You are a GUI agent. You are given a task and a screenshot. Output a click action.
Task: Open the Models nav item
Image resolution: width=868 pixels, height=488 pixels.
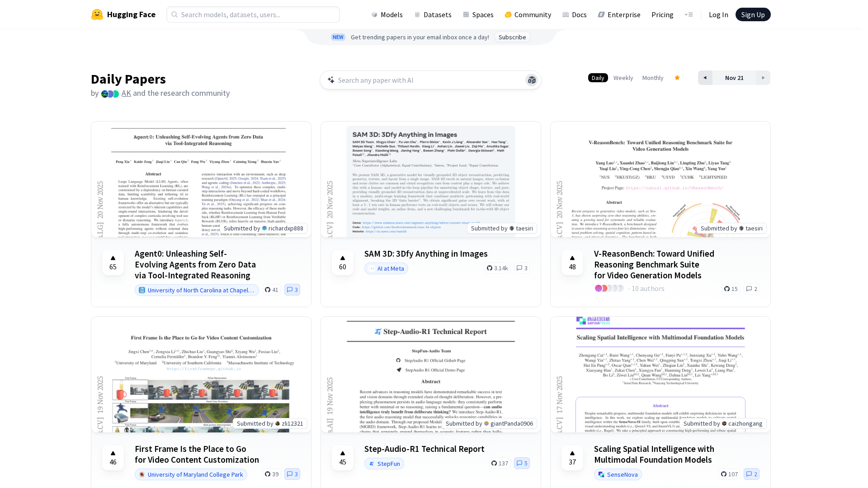387,14
